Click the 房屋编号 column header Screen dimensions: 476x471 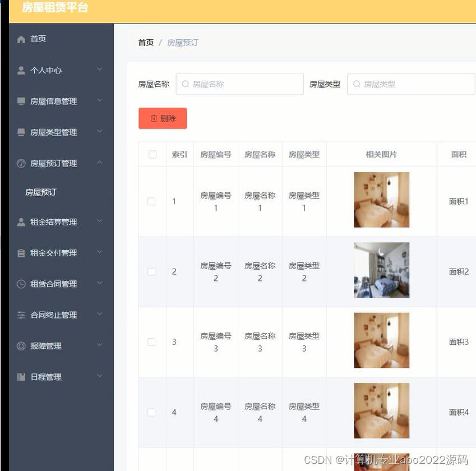tap(216, 154)
